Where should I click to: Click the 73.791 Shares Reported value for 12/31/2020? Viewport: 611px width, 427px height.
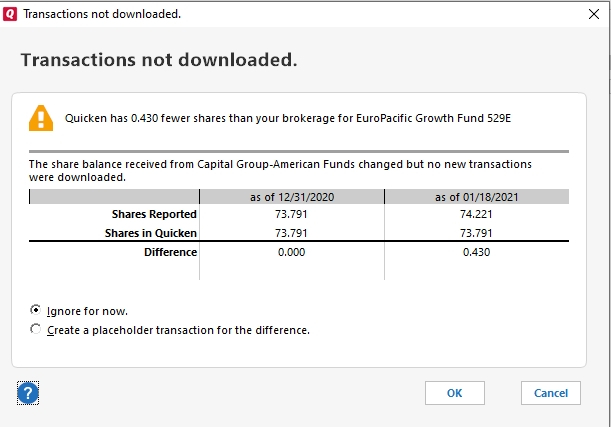point(291,214)
